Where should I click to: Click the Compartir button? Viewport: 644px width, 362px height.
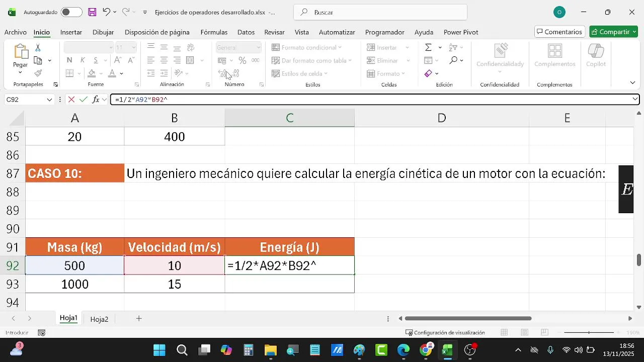613,32
